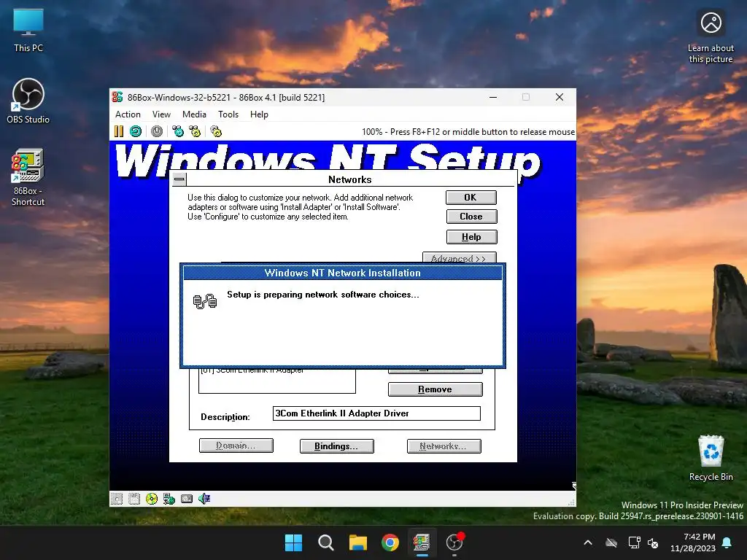
Task: Click Learn about this picture icon
Action: click(x=711, y=37)
